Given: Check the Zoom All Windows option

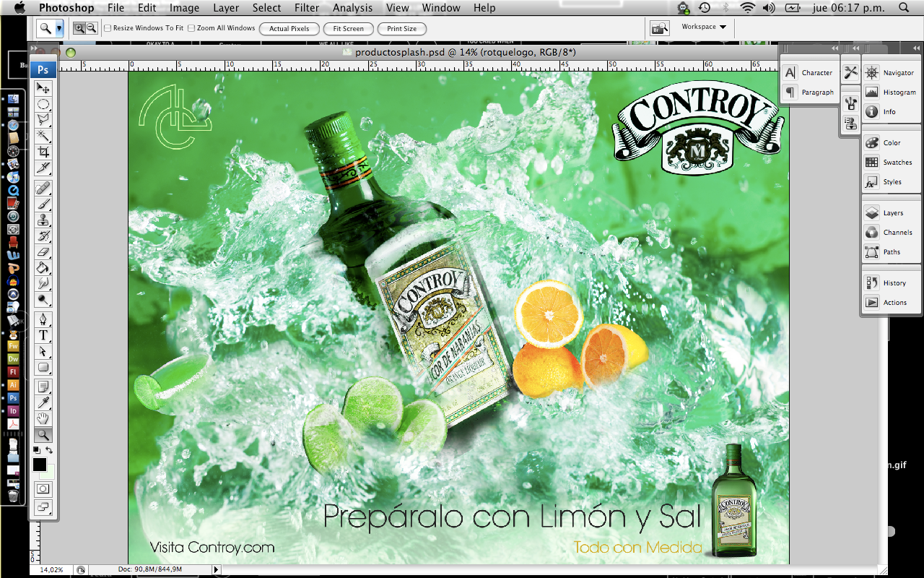Looking at the screenshot, I should tap(191, 28).
